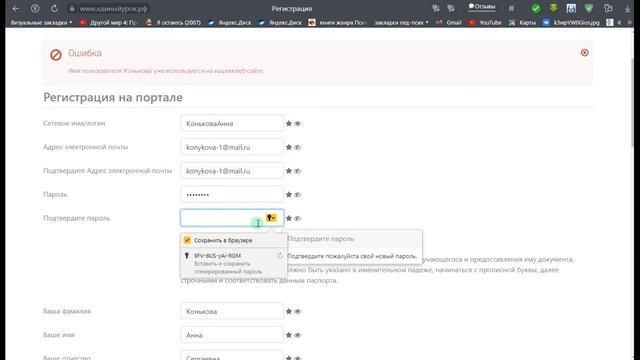Open the yellow download arrow extension

point(553,8)
